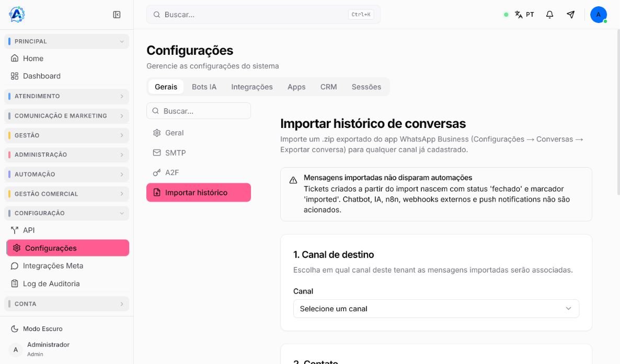Click the magnifier icon in settings search
This screenshot has width=620, height=364.
pyautogui.click(x=156, y=111)
